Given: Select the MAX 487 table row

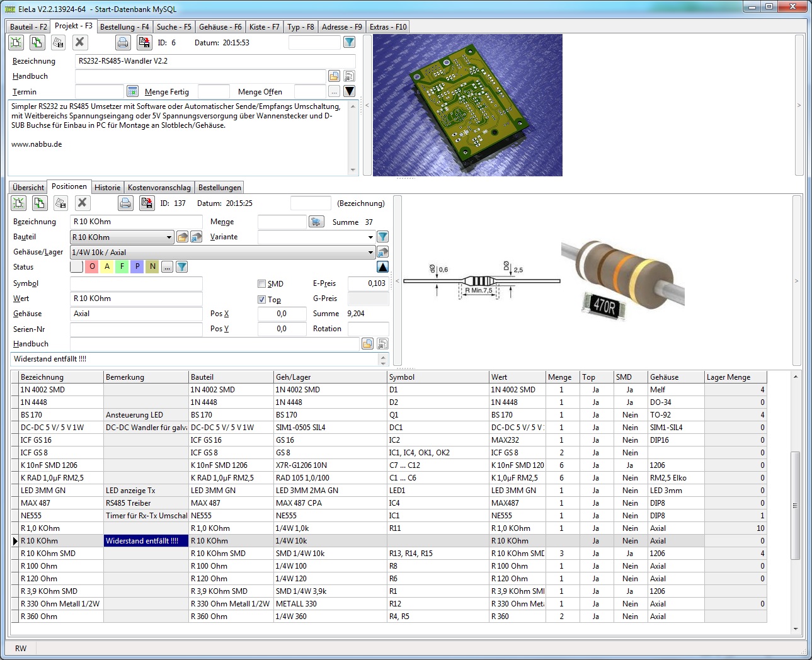Looking at the screenshot, I should click(x=389, y=503).
